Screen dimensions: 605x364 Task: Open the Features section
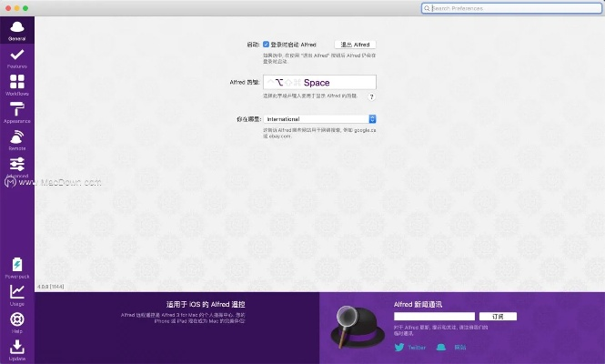16,56
